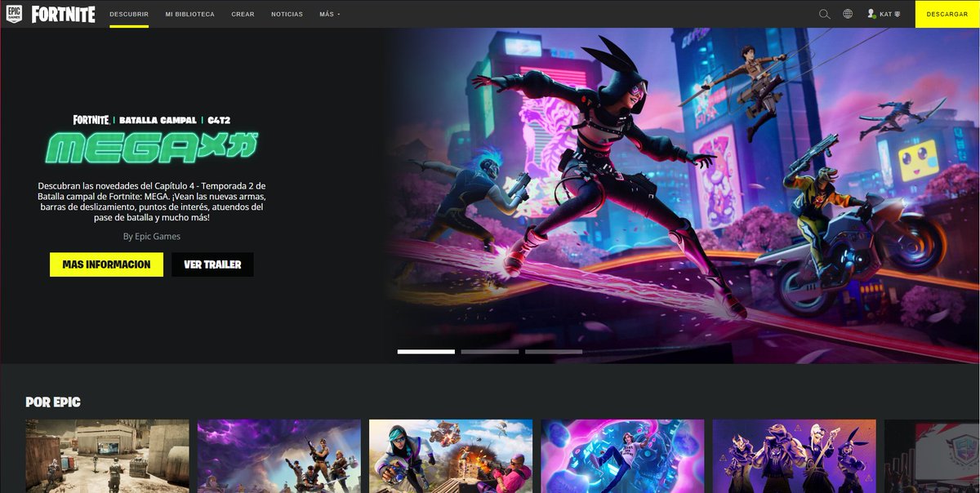The width and height of the screenshot is (980, 493).
Task: Click the yellow DESCARGAR button
Action: (947, 14)
